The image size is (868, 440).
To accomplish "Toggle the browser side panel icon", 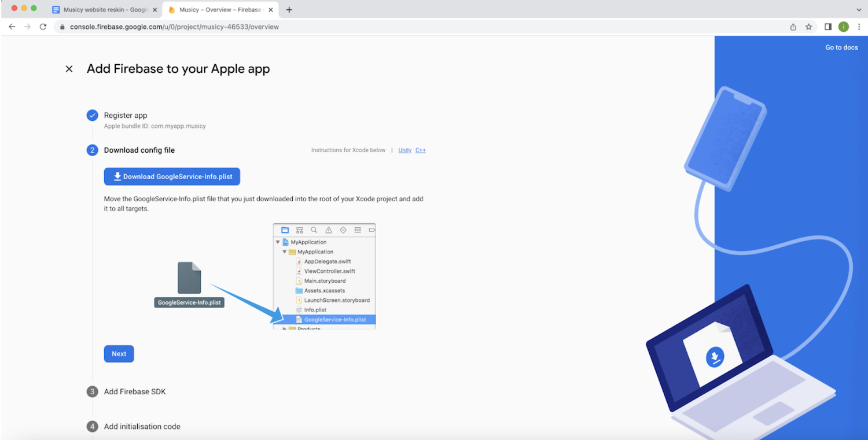I will (x=828, y=27).
